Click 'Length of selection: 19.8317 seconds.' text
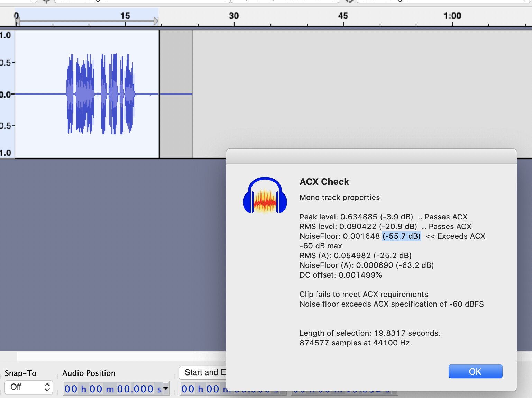The image size is (532, 398). tap(370, 333)
